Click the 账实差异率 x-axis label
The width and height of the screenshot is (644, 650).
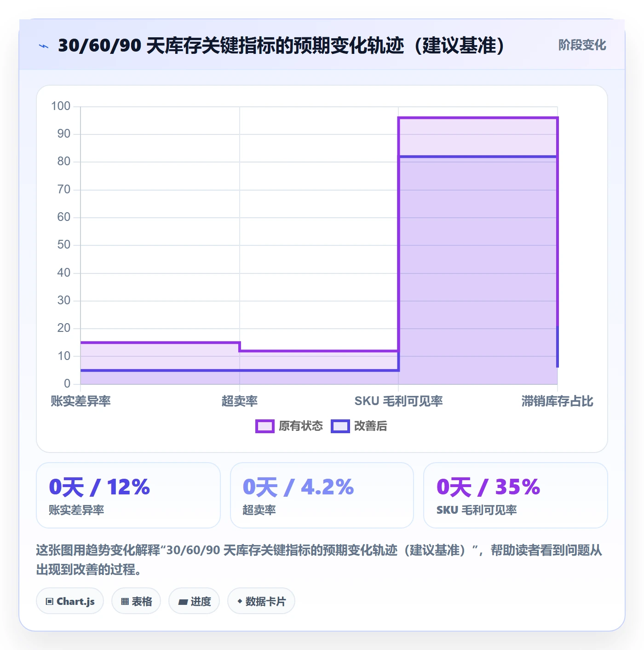point(81,401)
